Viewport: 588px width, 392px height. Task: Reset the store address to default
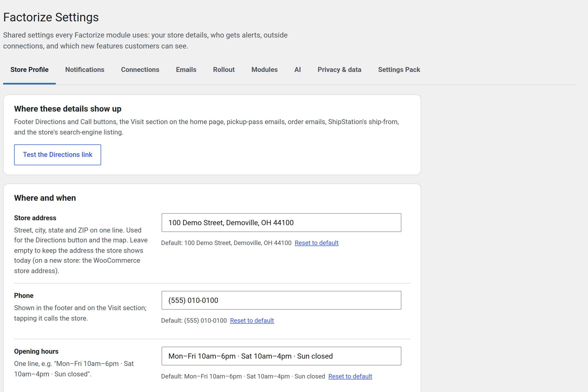coord(316,243)
